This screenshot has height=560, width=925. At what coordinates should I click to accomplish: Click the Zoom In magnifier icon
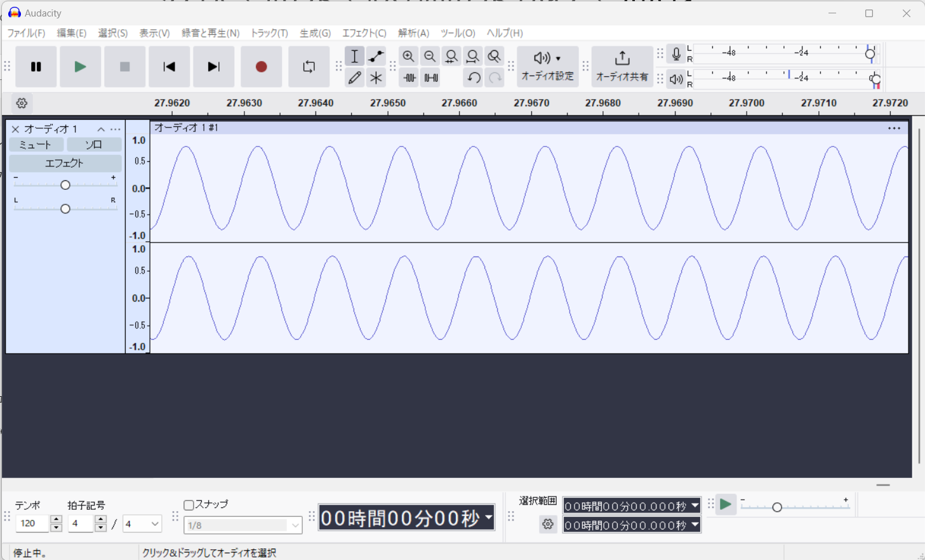point(409,57)
